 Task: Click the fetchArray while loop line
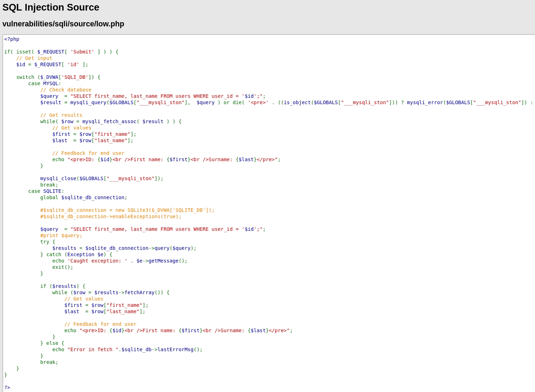pos(111,292)
